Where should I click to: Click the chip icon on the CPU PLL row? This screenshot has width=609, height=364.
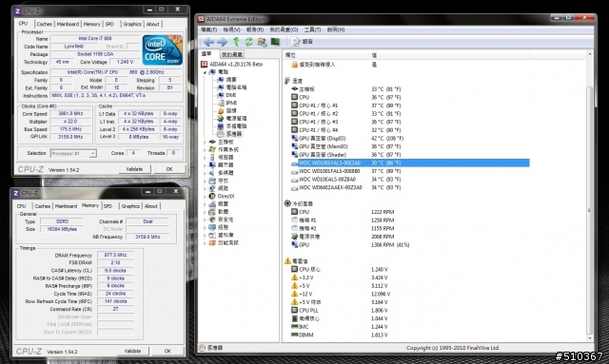(x=294, y=310)
